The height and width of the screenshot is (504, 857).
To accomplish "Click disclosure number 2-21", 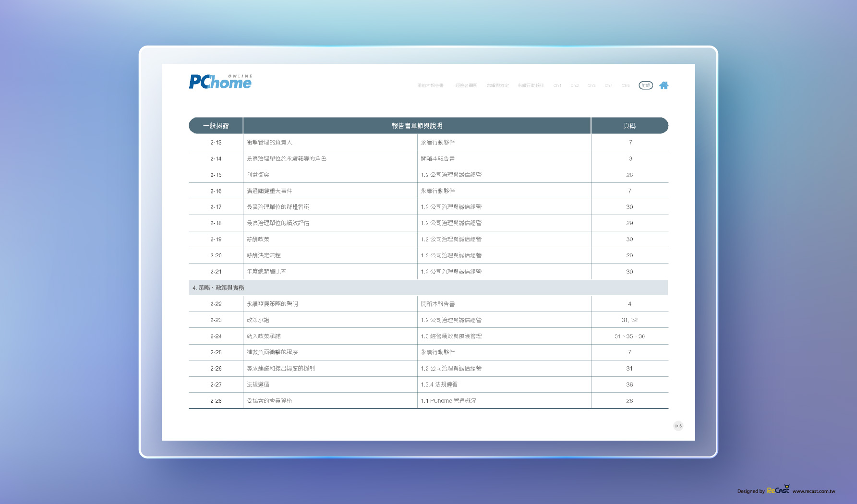I will coord(216,272).
